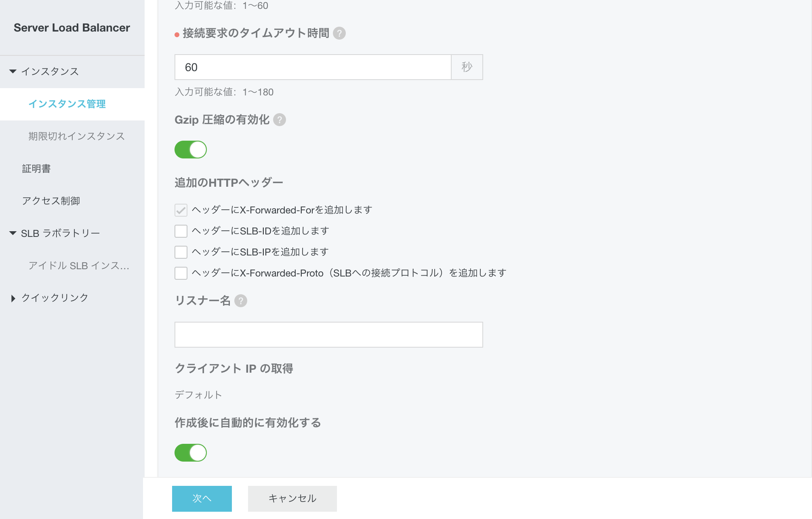Click the question mark icon next to Gzip 圧縮の有効化
812x519 pixels.
(280, 120)
